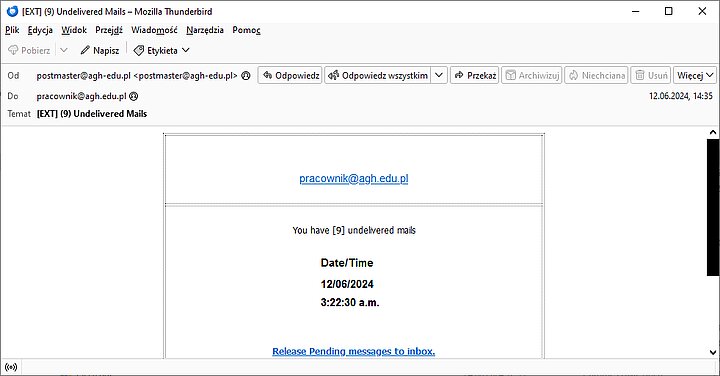Click Release Pending messages to inbox link

click(354, 351)
